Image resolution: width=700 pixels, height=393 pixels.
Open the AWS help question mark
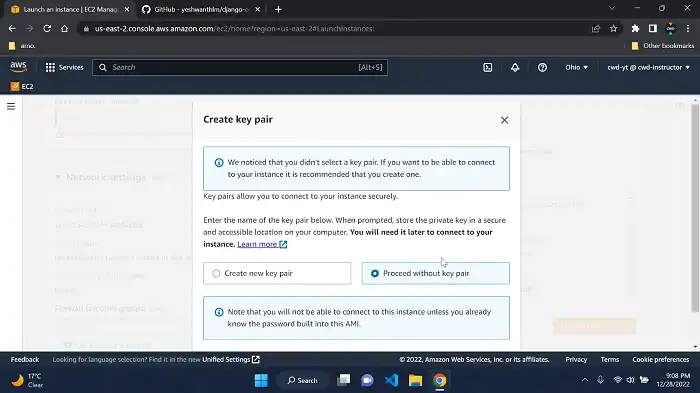(542, 67)
